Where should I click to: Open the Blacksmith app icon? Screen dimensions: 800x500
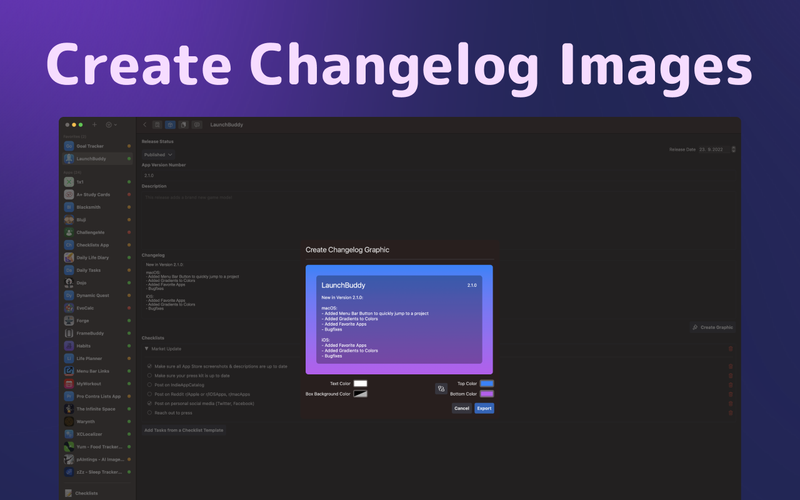point(69,207)
